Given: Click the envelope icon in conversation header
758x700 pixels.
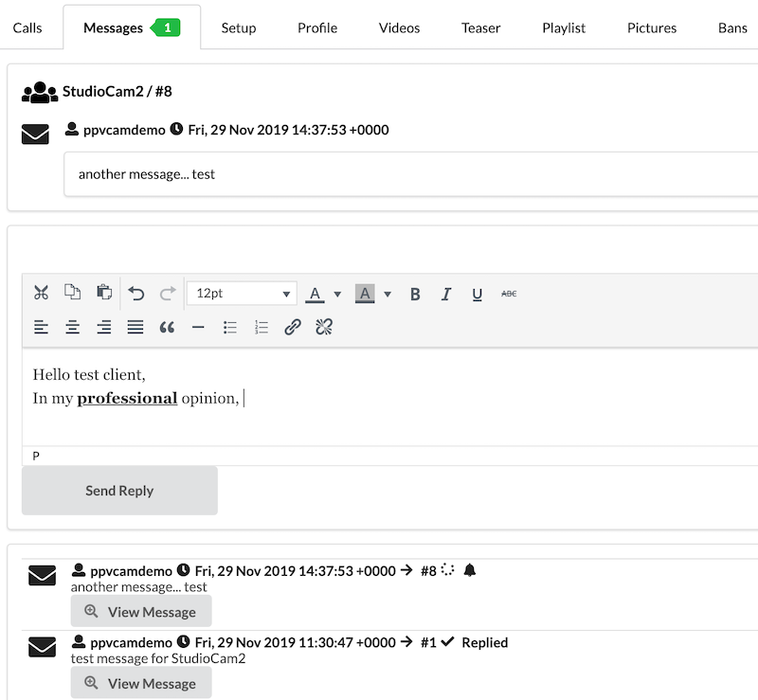Looking at the screenshot, I should click(x=35, y=134).
